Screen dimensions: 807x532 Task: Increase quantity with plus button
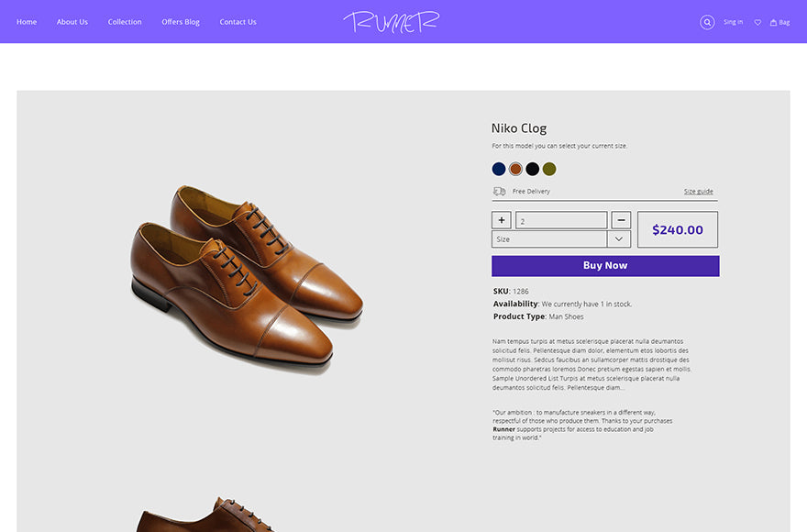(502, 220)
